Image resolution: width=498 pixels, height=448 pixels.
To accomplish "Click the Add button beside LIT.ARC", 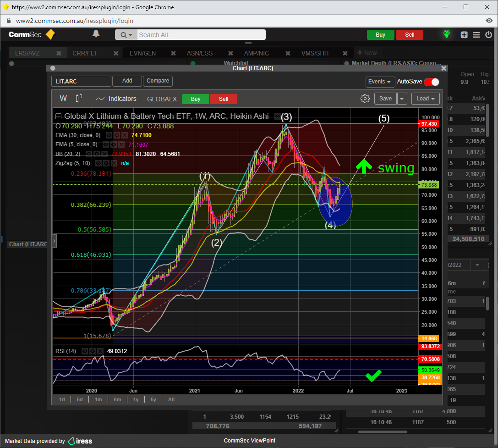I will [127, 81].
